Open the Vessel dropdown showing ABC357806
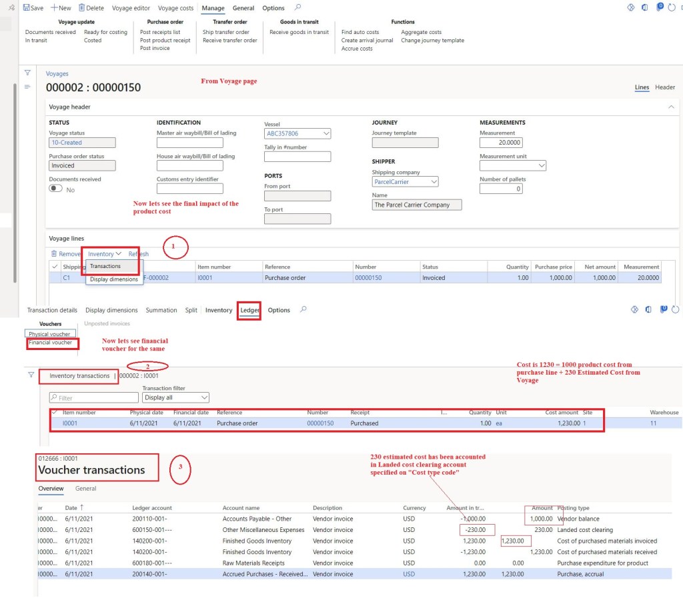 [325, 134]
